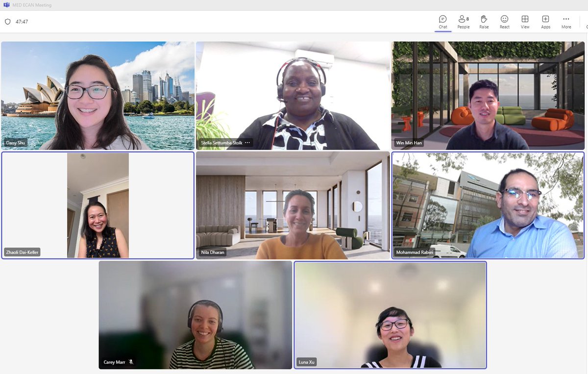Image resolution: width=588 pixels, height=374 pixels.
Task: Select Zhaoli Dai-Keller's video tile
Action: (98, 205)
